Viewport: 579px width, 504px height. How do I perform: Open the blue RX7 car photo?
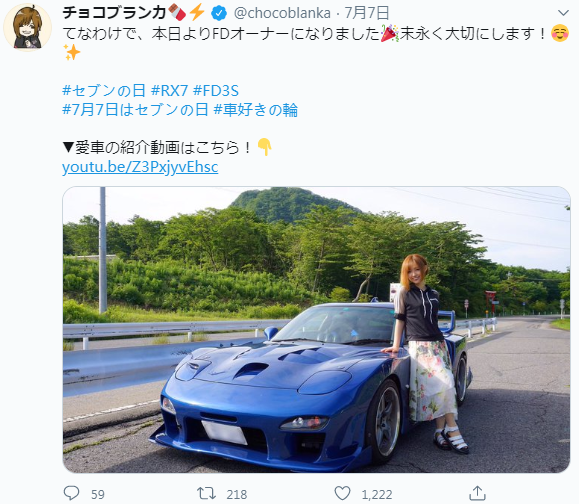pos(316,330)
